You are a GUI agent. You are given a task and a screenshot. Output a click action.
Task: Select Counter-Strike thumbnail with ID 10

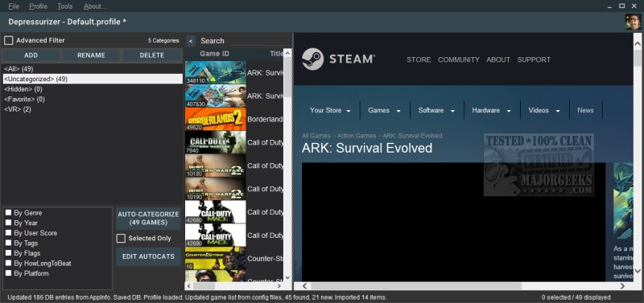[x=216, y=258]
